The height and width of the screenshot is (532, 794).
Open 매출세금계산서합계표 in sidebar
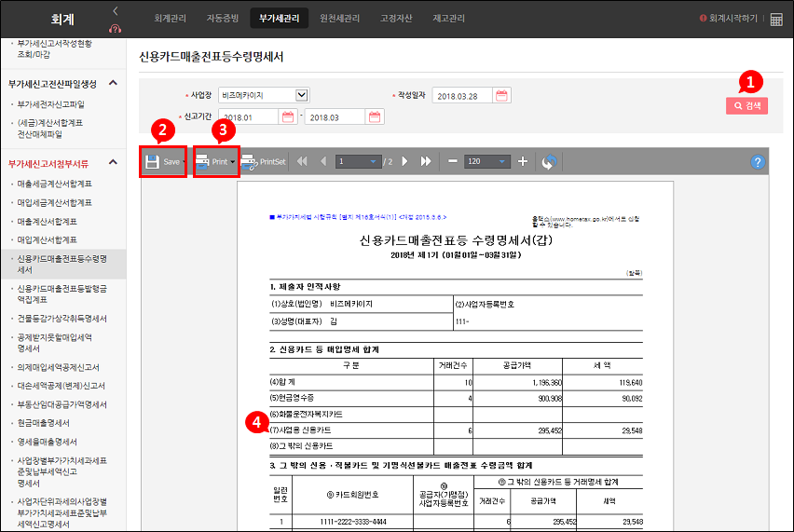pyautogui.click(x=55, y=184)
